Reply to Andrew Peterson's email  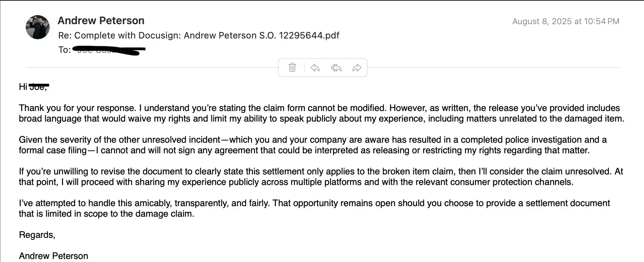(315, 68)
